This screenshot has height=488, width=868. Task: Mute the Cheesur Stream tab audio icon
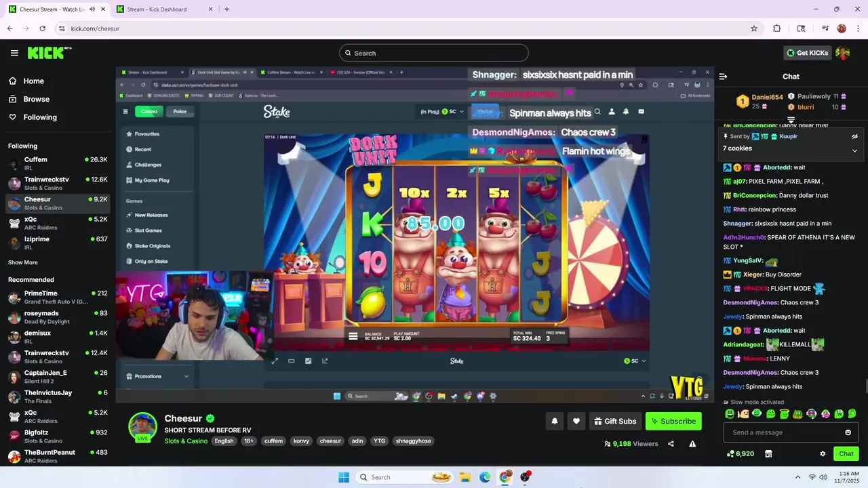[x=92, y=9]
